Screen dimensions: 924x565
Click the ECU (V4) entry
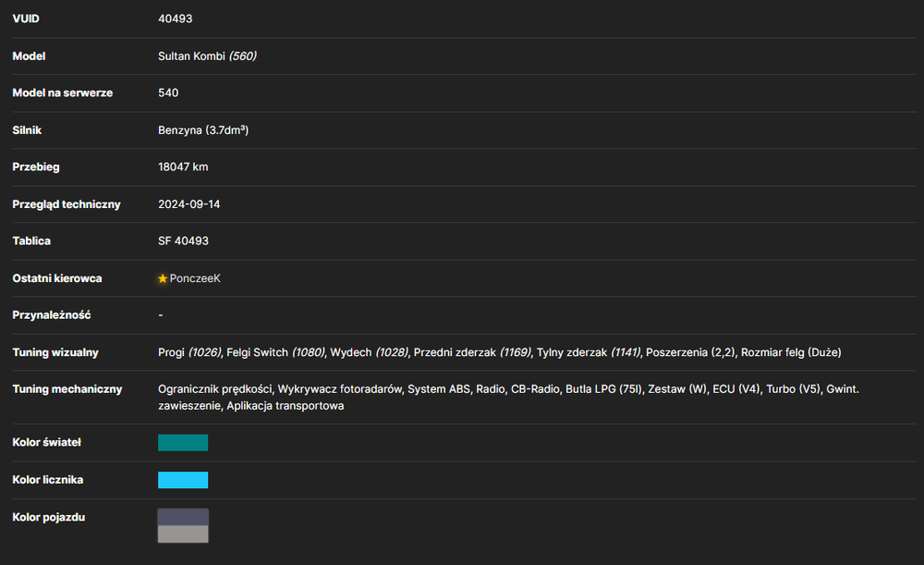click(736, 388)
